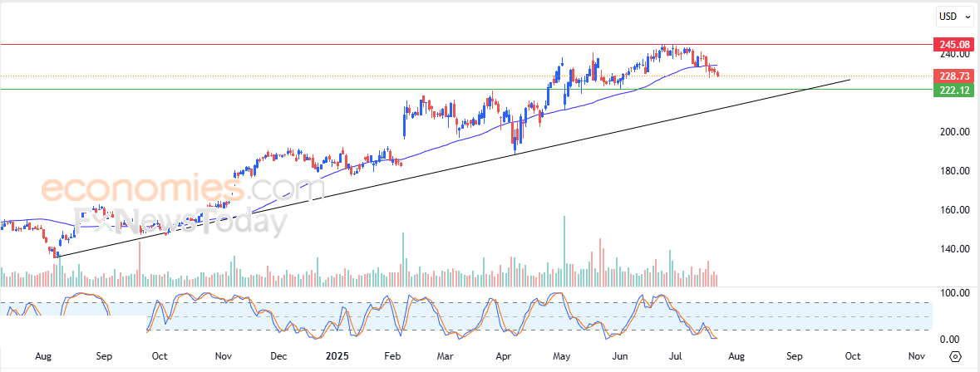Click the 2025 label on time axis

pos(337,356)
